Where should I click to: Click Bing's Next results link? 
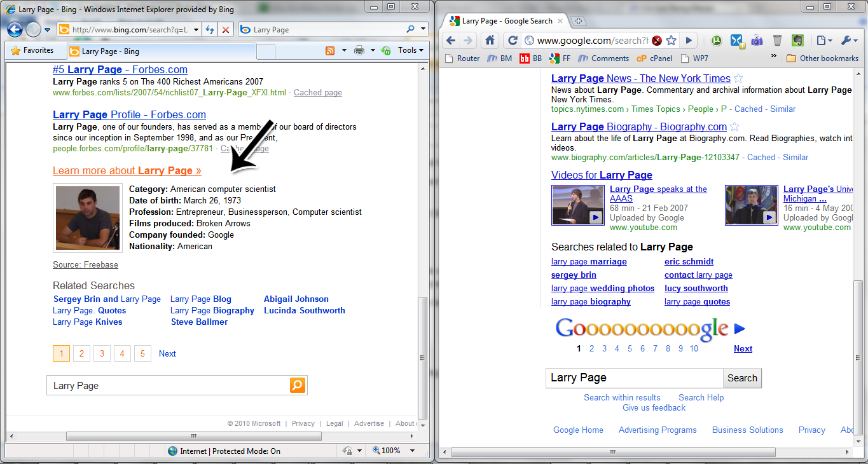[167, 353]
